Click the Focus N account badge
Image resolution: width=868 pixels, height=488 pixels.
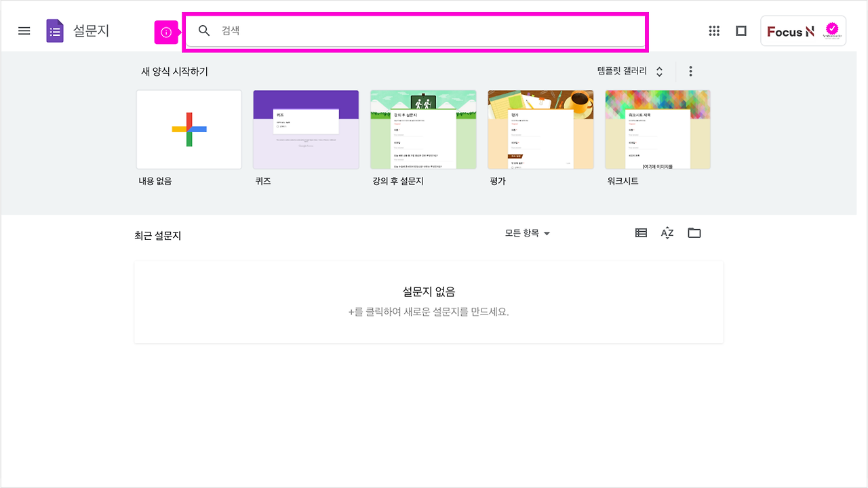point(803,30)
